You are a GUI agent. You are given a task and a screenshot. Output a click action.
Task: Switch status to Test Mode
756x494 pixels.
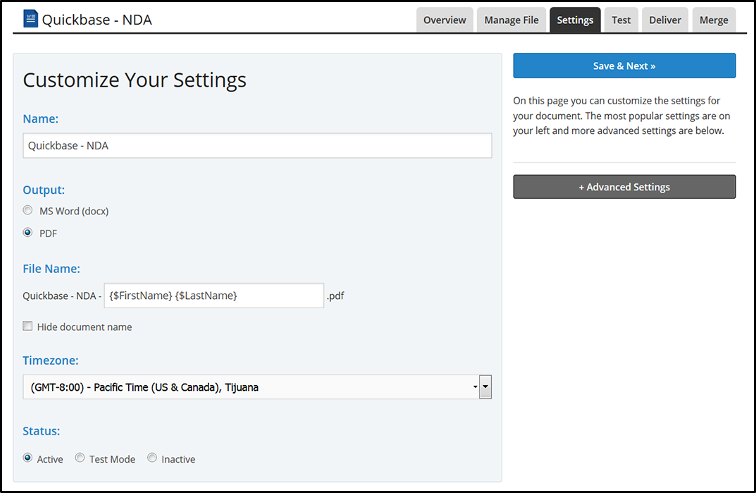coord(80,459)
